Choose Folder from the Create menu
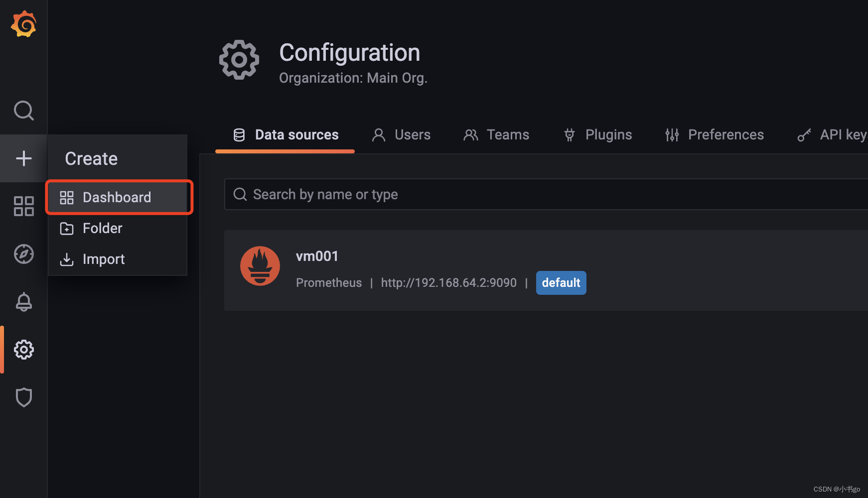868x498 pixels. [102, 229]
